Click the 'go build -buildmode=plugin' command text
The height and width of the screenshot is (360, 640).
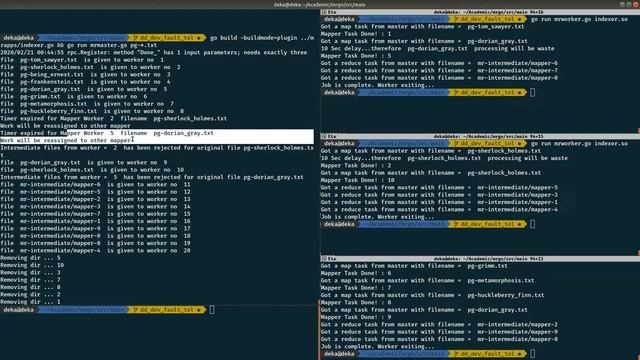(x=262, y=38)
